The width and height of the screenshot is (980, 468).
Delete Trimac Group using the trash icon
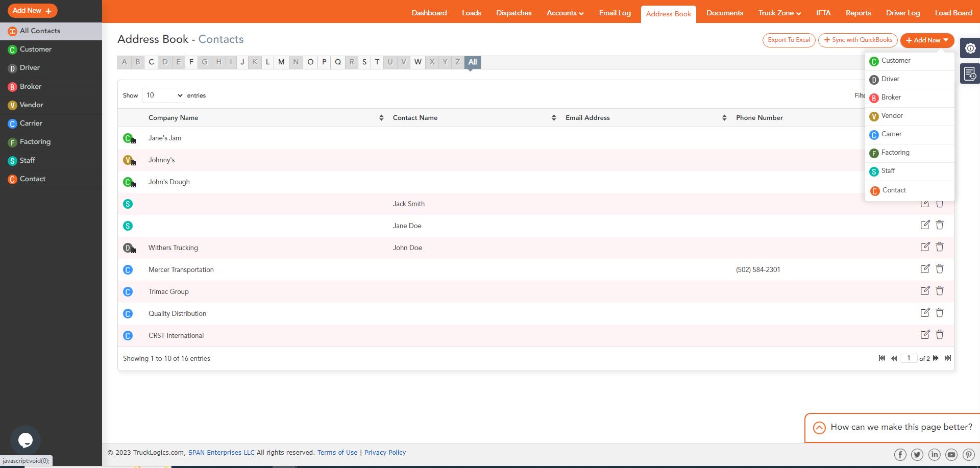coord(939,290)
